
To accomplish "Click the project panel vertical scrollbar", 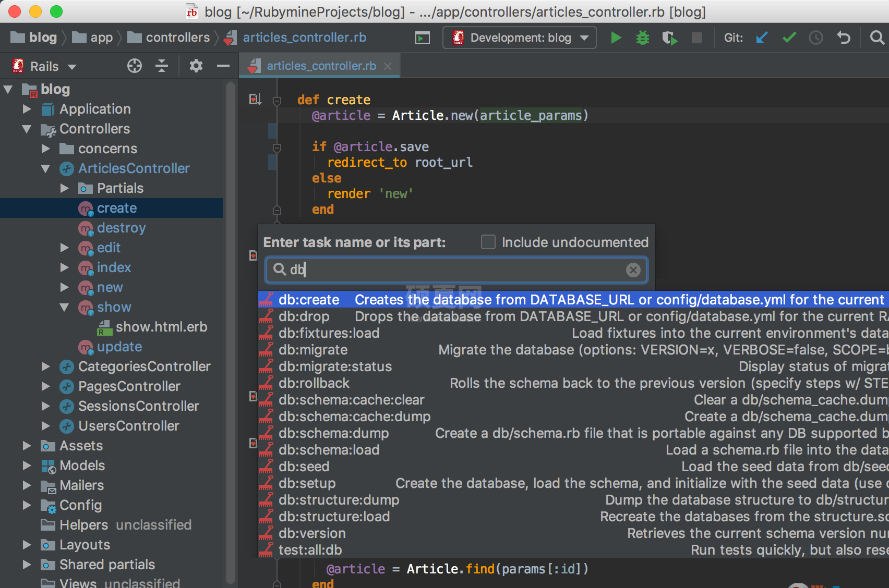I will coord(230,334).
